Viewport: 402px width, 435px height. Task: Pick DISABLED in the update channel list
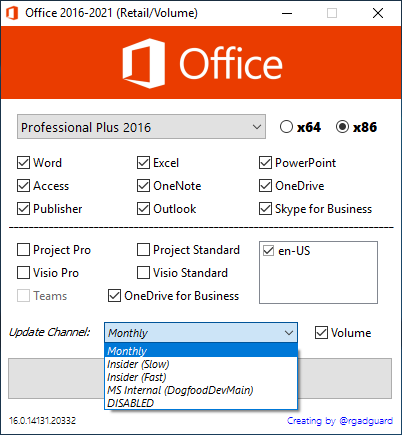[x=201, y=403]
